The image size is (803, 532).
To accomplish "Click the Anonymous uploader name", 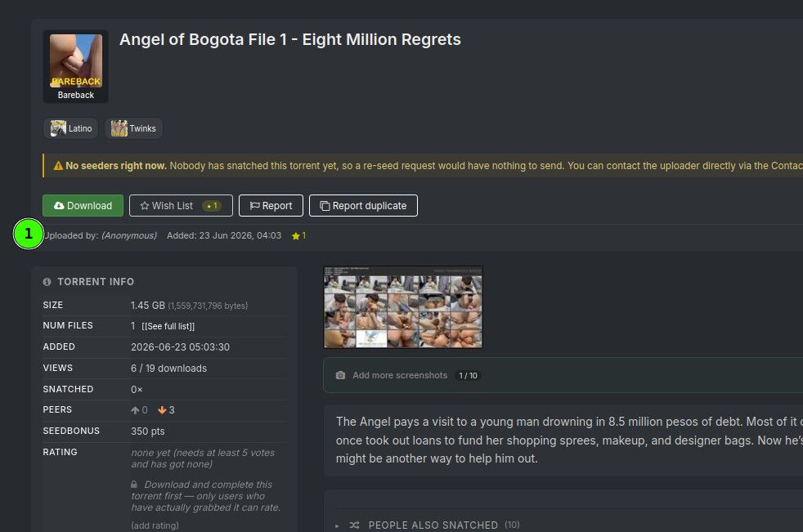I will (129, 235).
